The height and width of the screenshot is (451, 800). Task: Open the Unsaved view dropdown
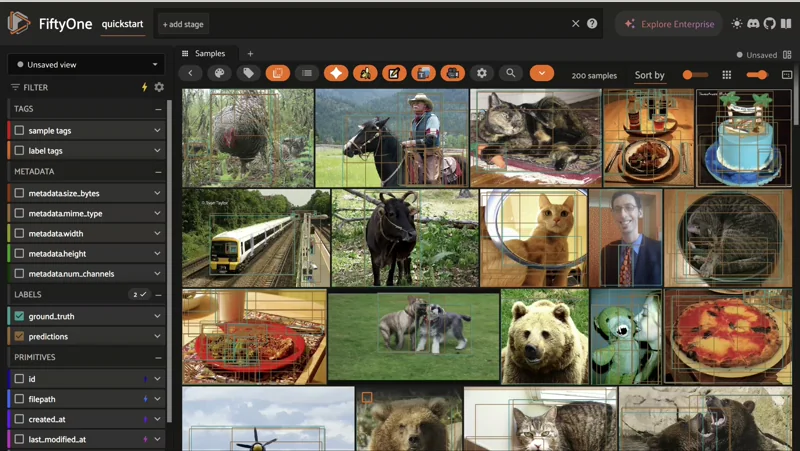pyautogui.click(x=86, y=64)
